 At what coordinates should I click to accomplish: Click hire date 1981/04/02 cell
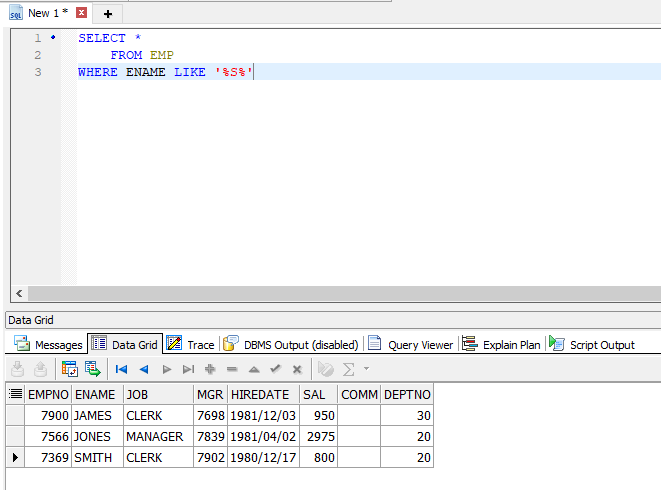(263, 436)
